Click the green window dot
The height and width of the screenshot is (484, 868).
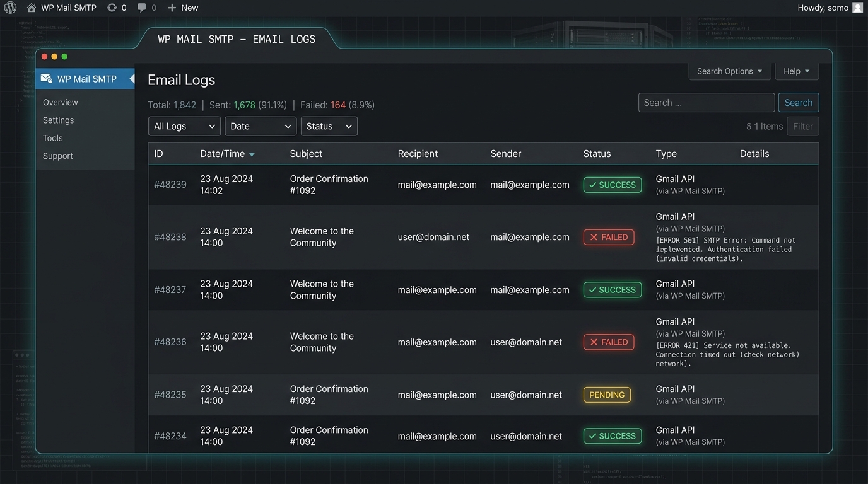pos(64,57)
